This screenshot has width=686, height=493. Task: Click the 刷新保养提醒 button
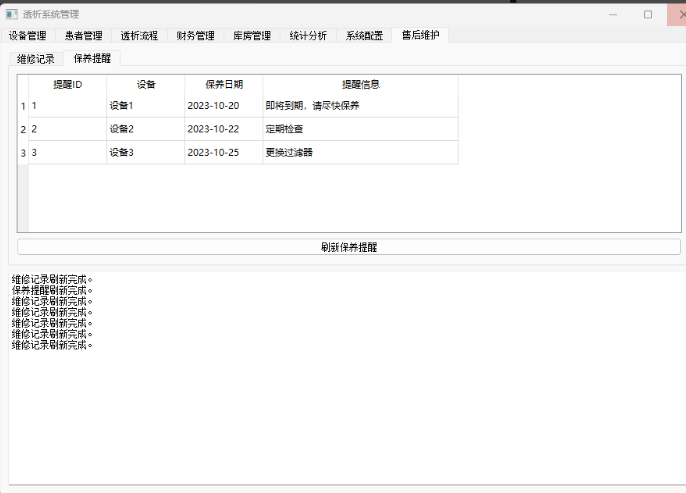[x=349, y=247]
